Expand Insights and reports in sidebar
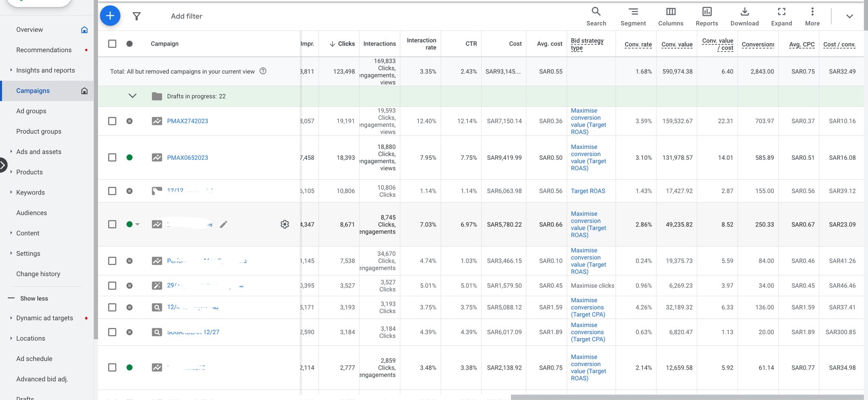868x400 pixels. tap(45, 70)
